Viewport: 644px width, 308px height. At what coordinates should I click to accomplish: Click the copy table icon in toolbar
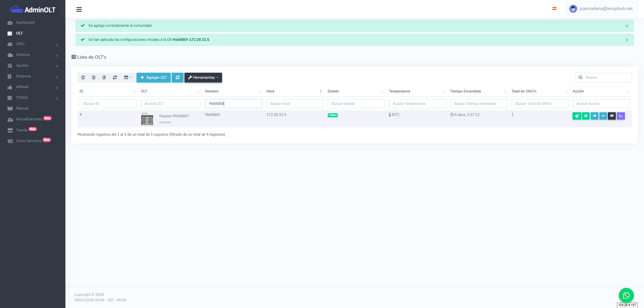tap(83, 77)
